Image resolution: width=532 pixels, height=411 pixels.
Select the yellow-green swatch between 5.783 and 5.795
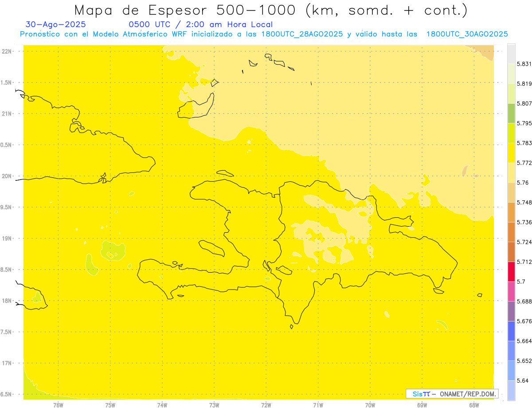click(x=511, y=133)
